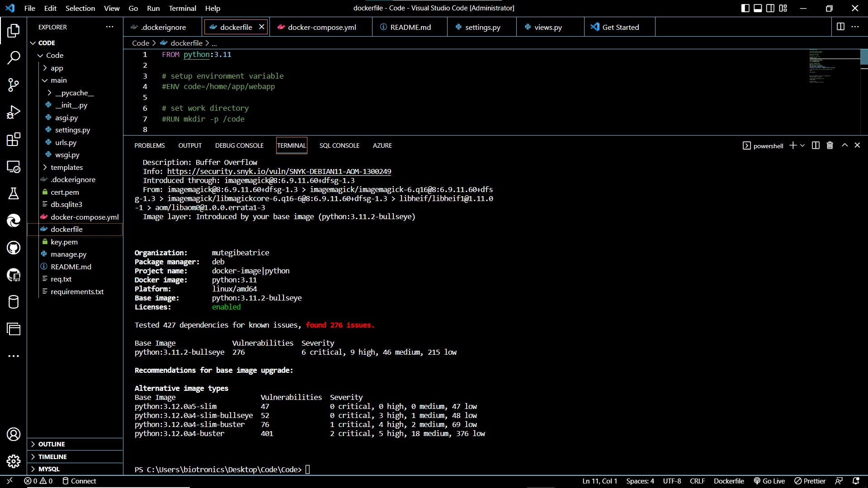The height and width of the screenshot is (488, 868).
Task: Switch to PROBLEMS panel tab
Action: pyautogui.click(x=150, y=145)
